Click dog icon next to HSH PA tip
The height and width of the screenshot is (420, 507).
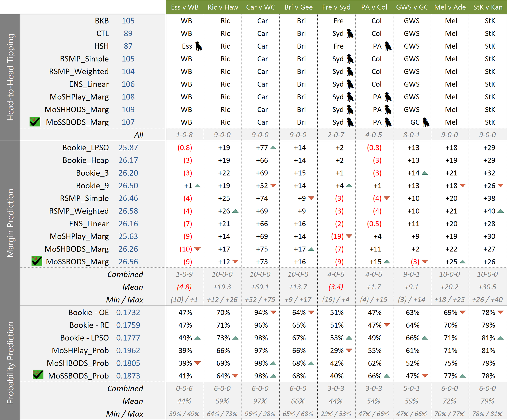pyautogui.click(x=388, y=46)
